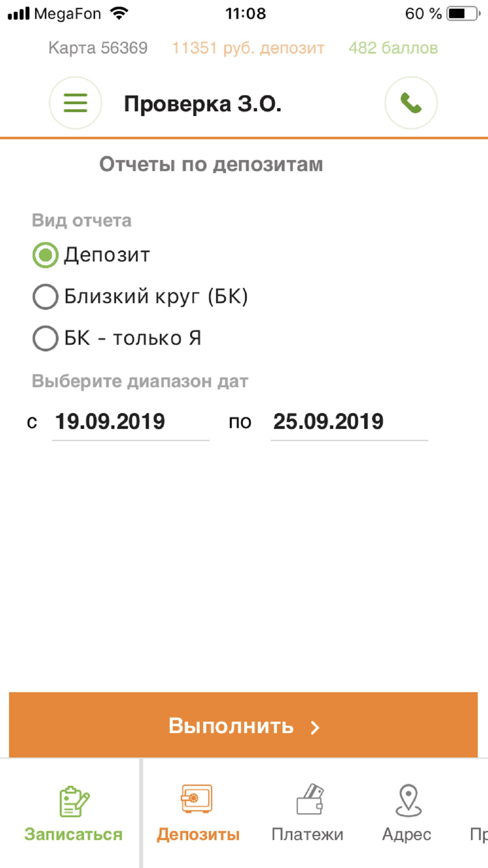Tap the Адрес map pin icon
Viewport: 488px width, 868px height.
[408, 801]
